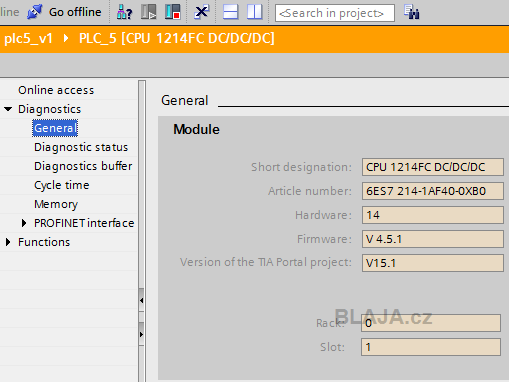This screenshot has width=509, height=382.
Task: Click the Module section heading
Action: [x=196, y=129]
